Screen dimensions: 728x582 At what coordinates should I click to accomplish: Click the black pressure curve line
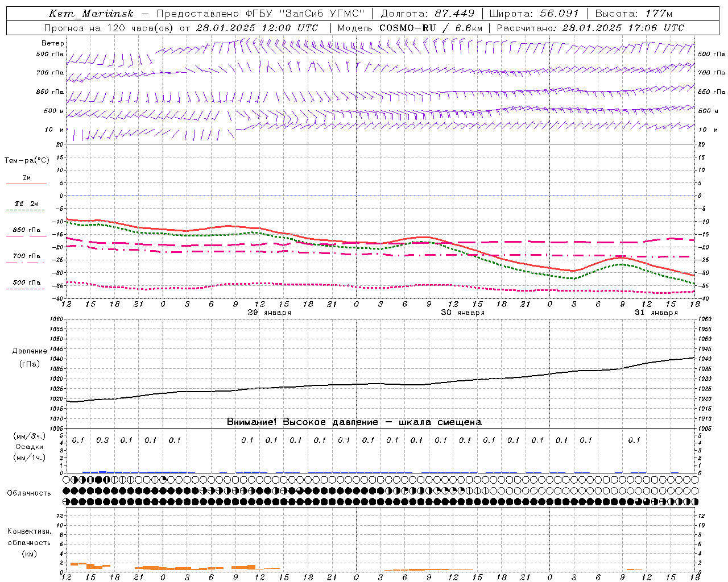point(380,384)
